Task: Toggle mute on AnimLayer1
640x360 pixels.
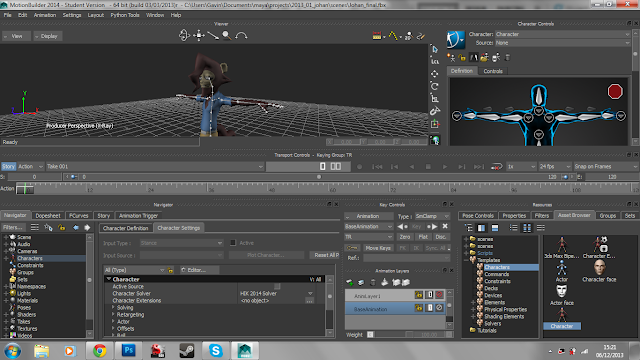Action: coord(440,295)
